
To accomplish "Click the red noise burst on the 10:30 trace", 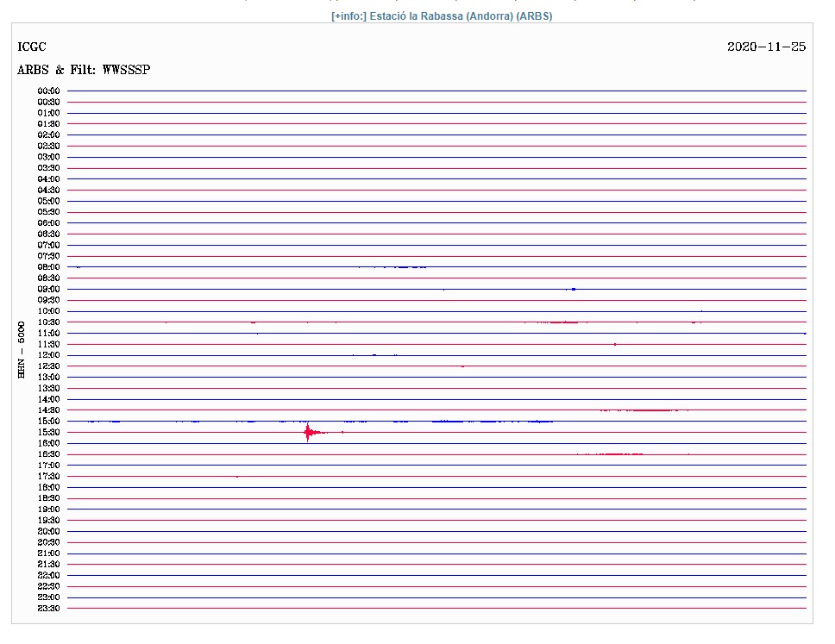I will [x=561, y=322].
